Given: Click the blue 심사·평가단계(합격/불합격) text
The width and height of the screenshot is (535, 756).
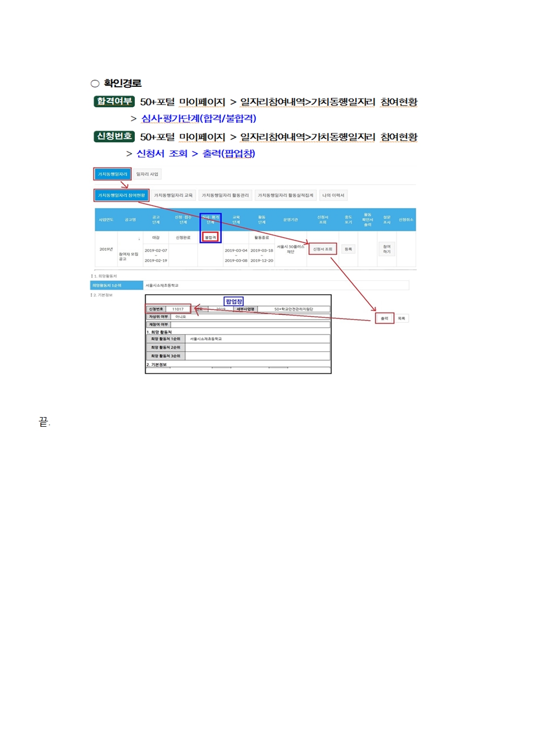Looking at the screenshot, I should pos(198,119).
